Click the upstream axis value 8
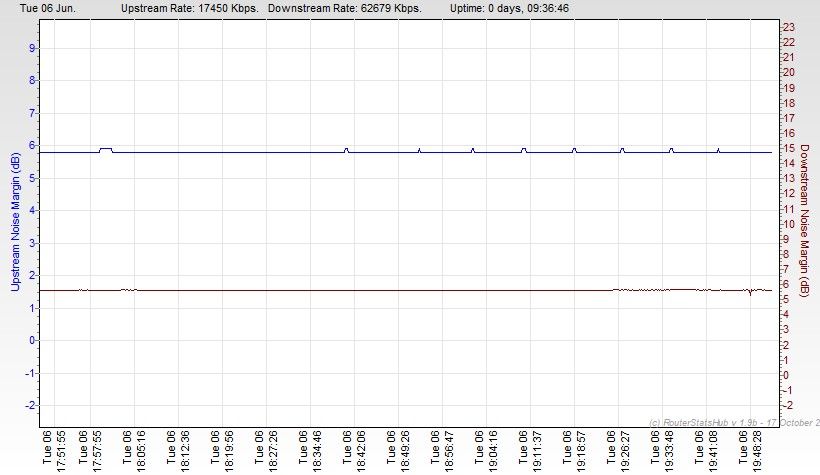 32,81
